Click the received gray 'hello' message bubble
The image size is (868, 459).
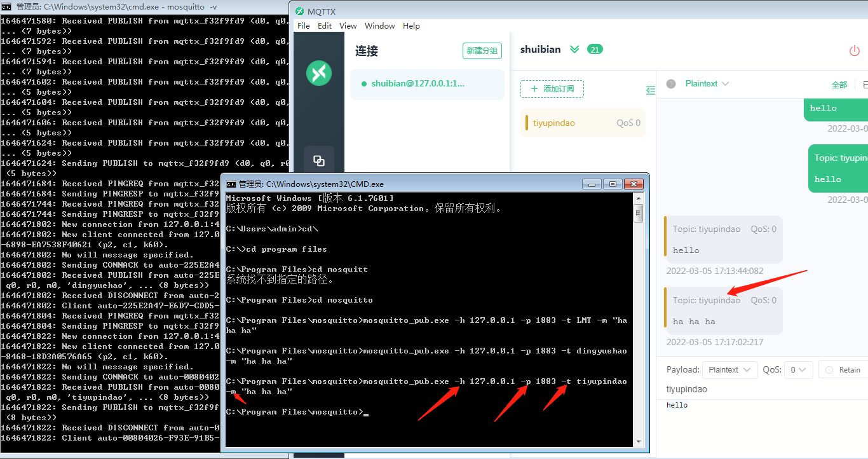click(724, 240)
